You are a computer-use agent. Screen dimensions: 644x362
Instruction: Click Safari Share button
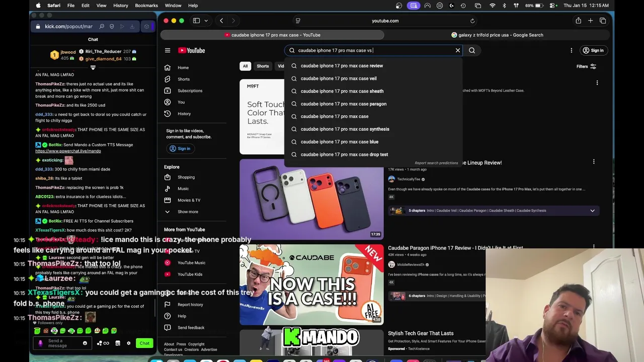[x=579, y=21]
